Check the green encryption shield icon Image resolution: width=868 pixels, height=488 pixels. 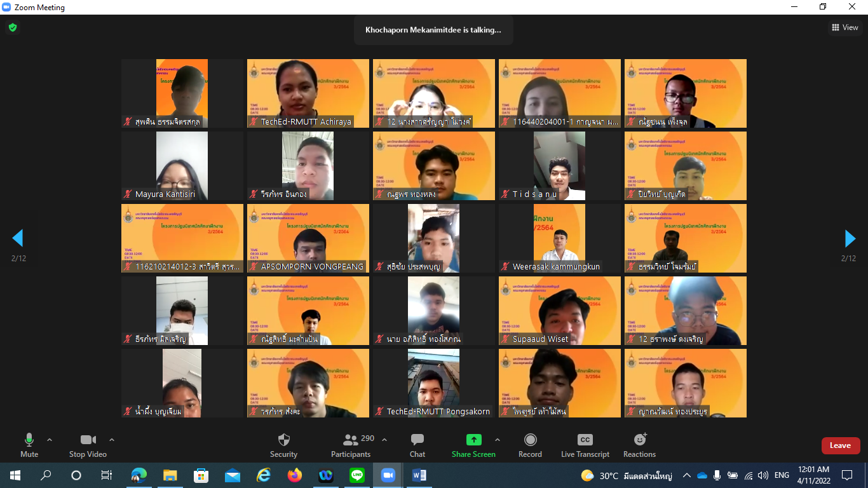click(x=12, y=27)
